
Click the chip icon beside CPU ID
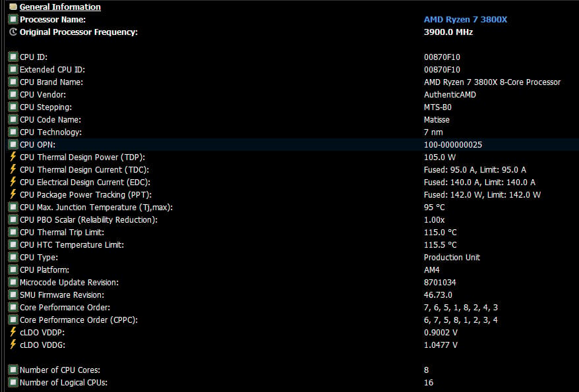(13, 57)
